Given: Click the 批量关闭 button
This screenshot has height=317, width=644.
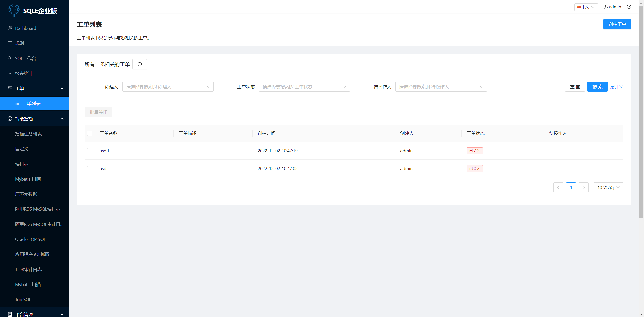Looking at the screenshot, I should (98, 112).
